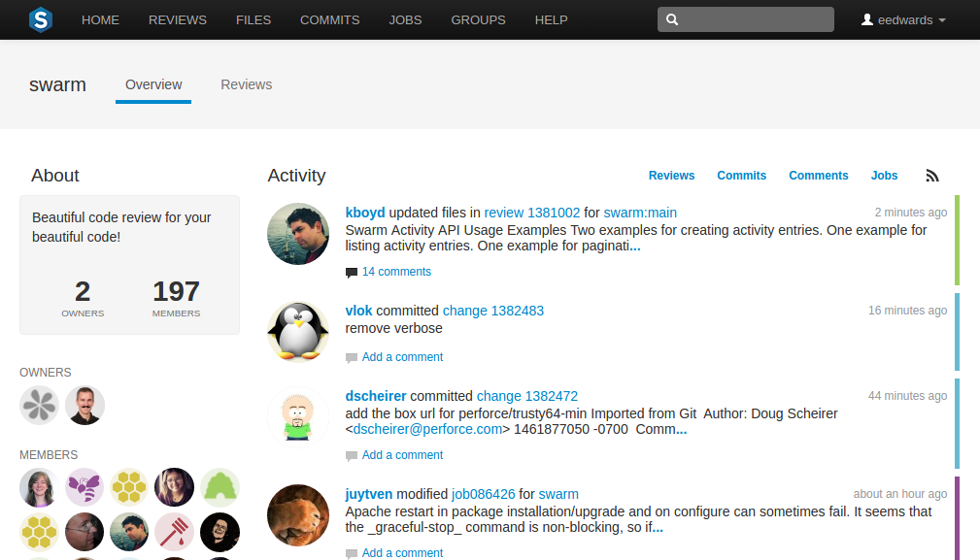Open vlok's penguin avatar
This screenshot has width=980, height=560.
298,332
